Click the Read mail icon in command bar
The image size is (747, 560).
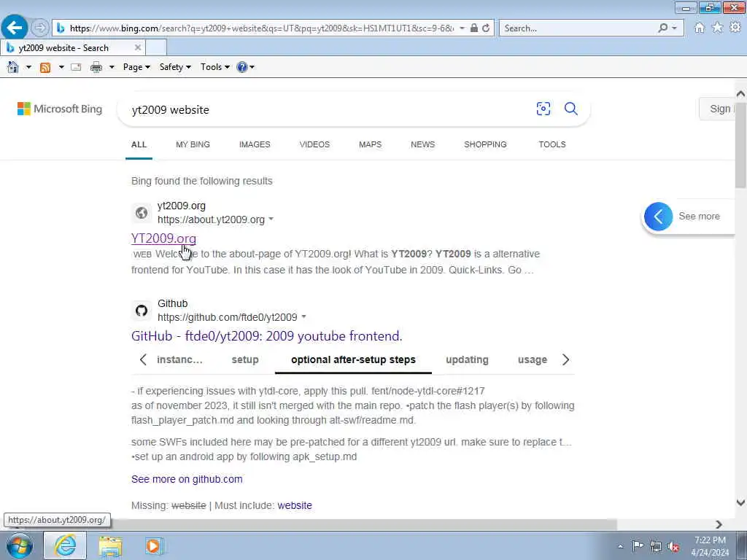pyautogui.click(x=76, y=67)
